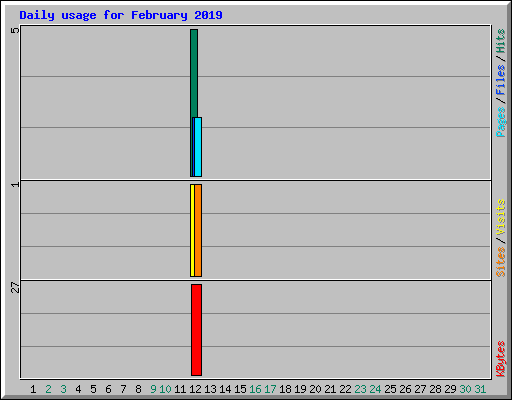Click day 12 on the x-axis
Image resolution: width=512 pixels, height=400 pixels.
[195, 389]
